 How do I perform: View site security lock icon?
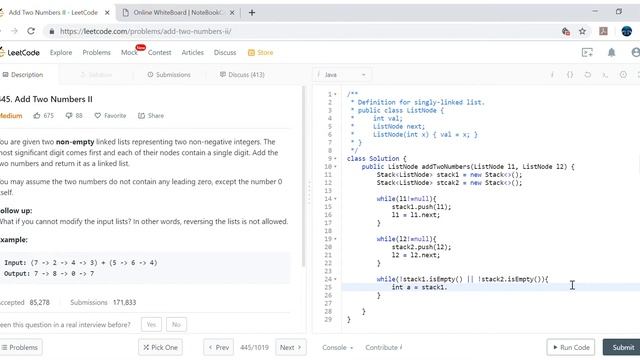click(x=51, y=31)
